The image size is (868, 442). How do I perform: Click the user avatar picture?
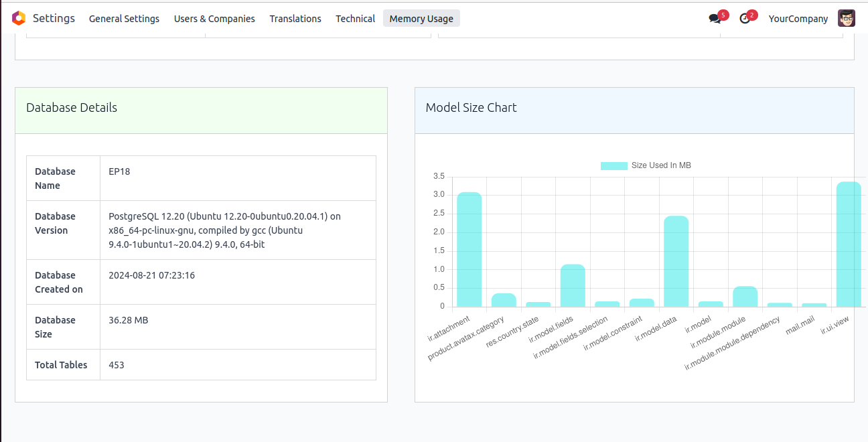(847, 19)
